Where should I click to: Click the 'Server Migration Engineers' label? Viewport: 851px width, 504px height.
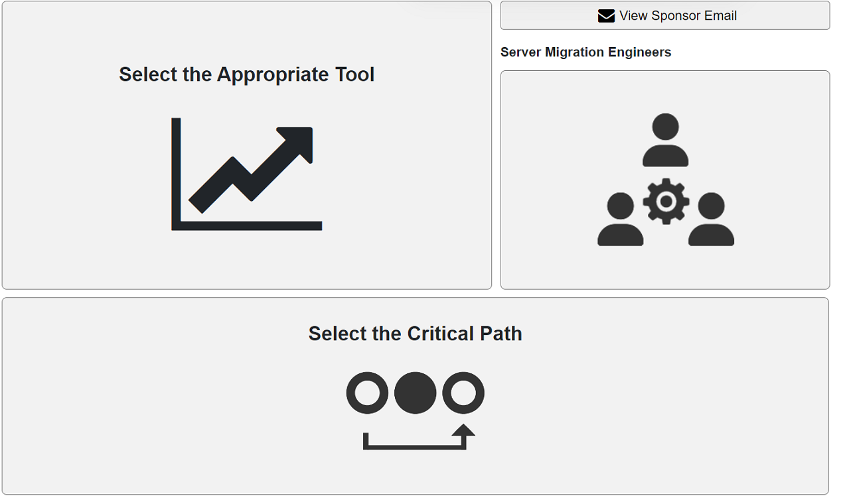coord(586,52)
